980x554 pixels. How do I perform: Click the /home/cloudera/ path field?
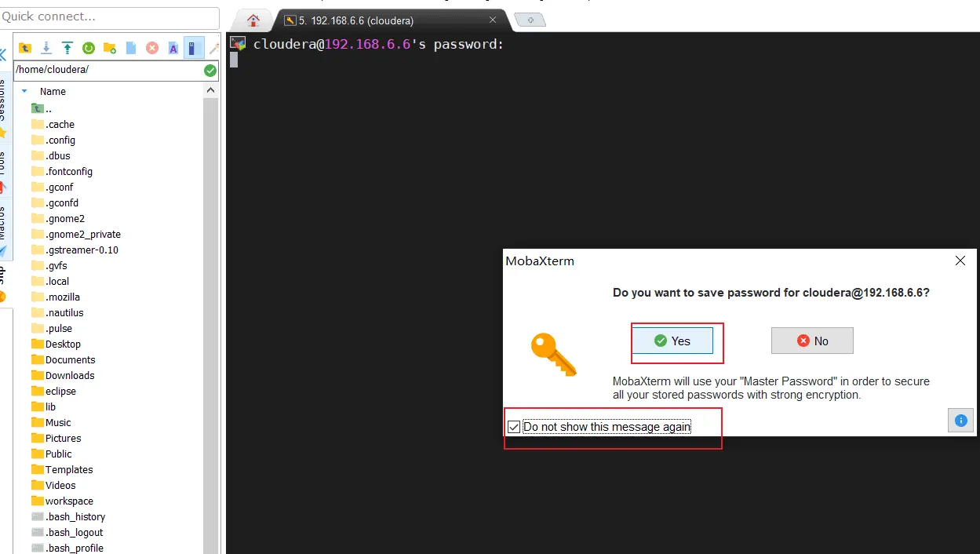pos(108,70)
